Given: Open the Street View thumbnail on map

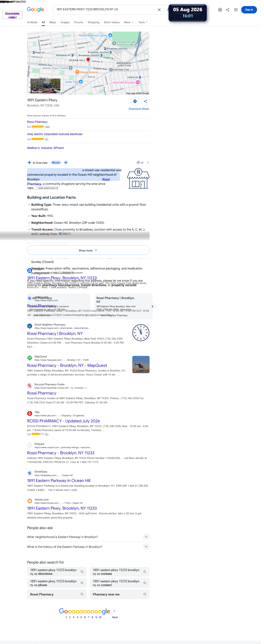Looking at the screenshot, I should pos(46,87).
